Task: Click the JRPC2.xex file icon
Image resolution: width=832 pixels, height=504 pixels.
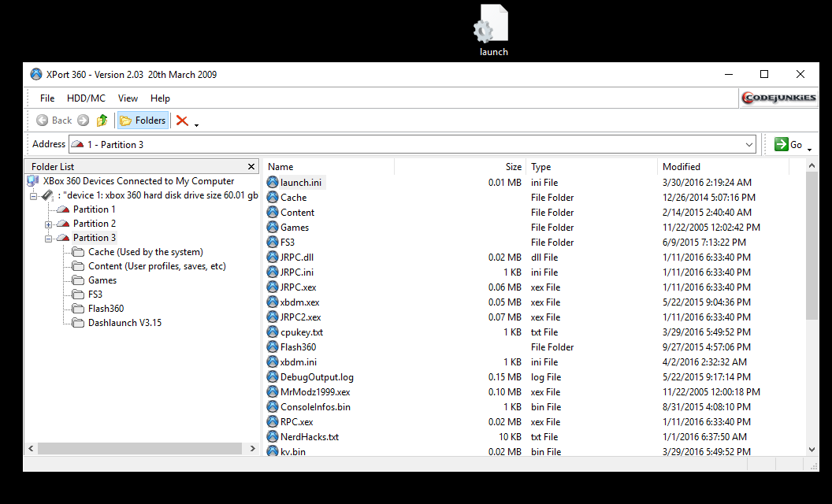Action: [272, 317]
